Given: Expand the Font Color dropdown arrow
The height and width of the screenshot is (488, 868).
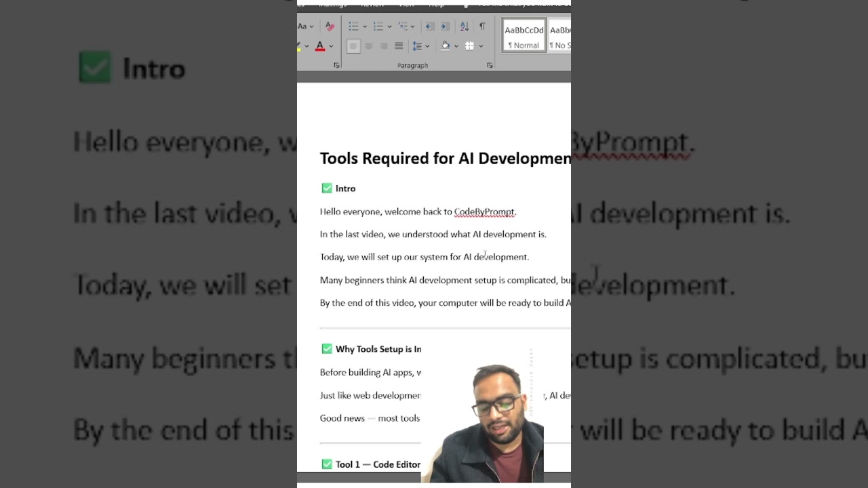Looking at the screenshot, I should 331,47.
